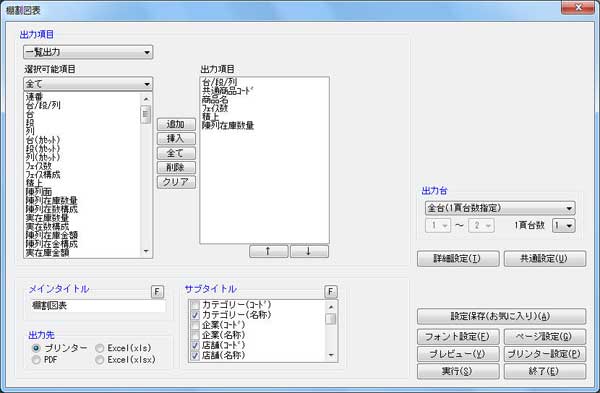Click サブタイトル list scrollbar down arrow

331,355
